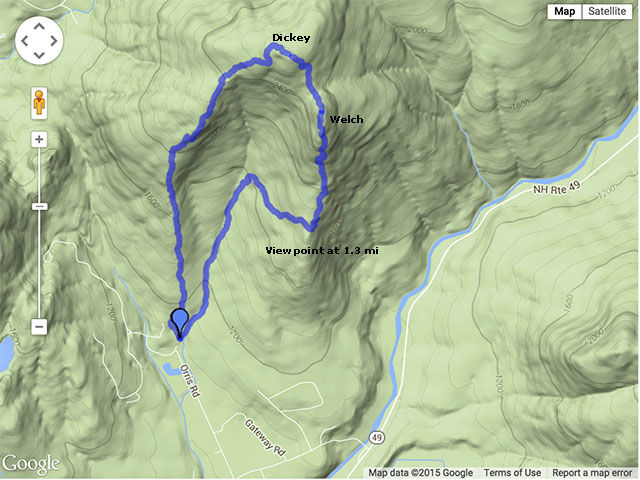Pan the map right with arrow control
This screenshot has height=480, width=640.
(x=54, y=41)
